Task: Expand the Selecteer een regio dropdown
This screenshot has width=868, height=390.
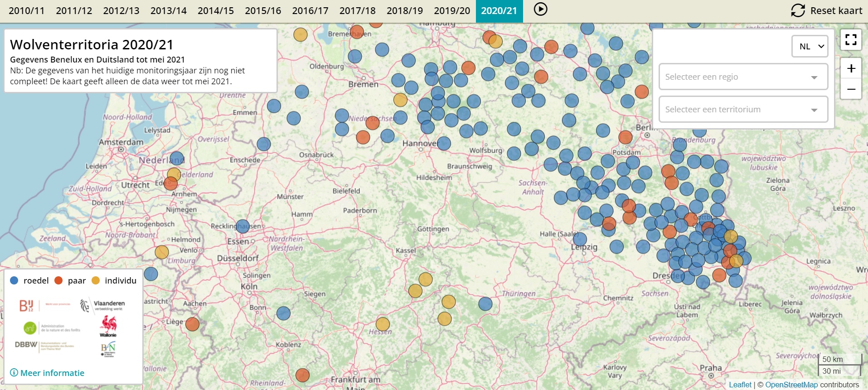Action: point(743,77)
